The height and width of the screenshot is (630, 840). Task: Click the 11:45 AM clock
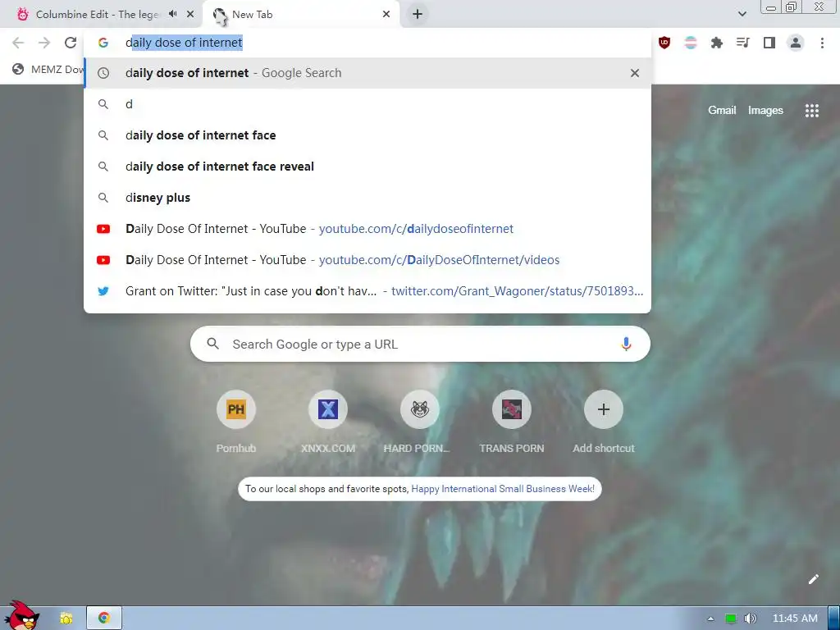pos(794,619)
